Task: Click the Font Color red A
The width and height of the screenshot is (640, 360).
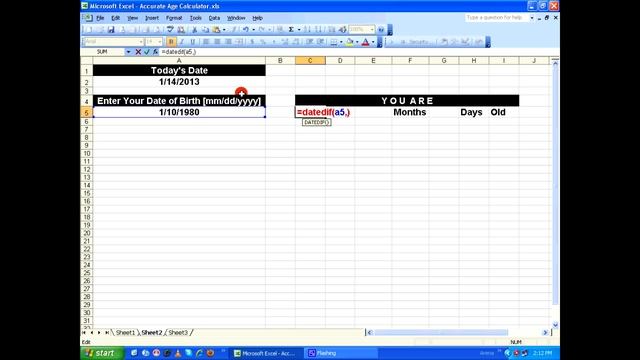Action: (x=365, y=42)
